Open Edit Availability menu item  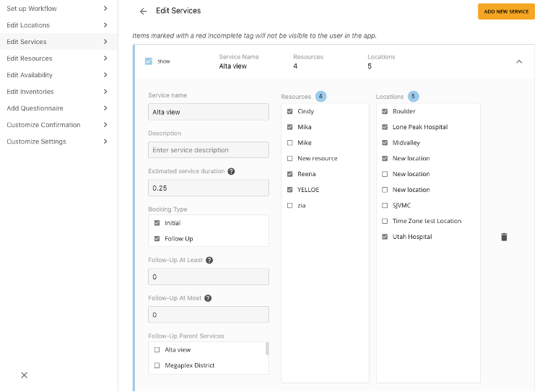[x=58, y=75]
